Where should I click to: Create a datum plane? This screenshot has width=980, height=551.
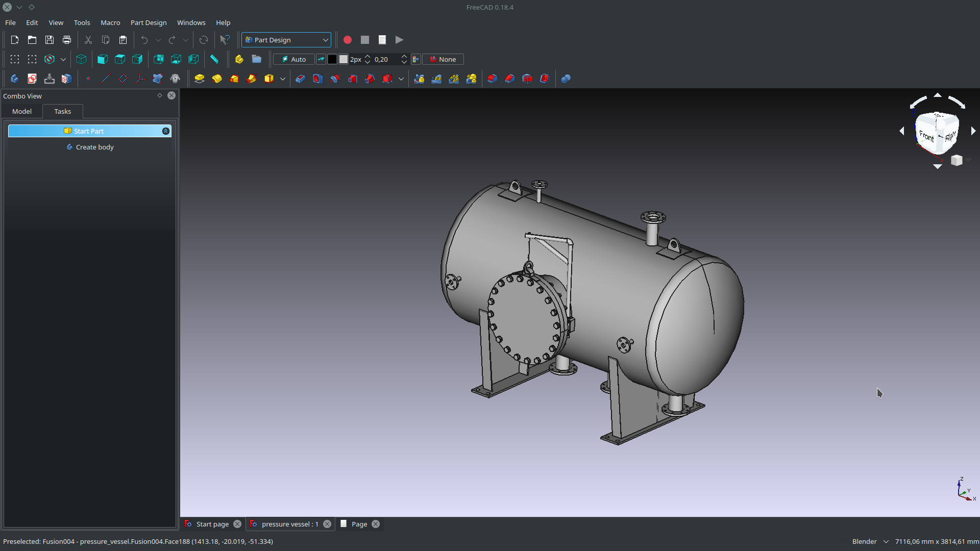click(123, 79)
